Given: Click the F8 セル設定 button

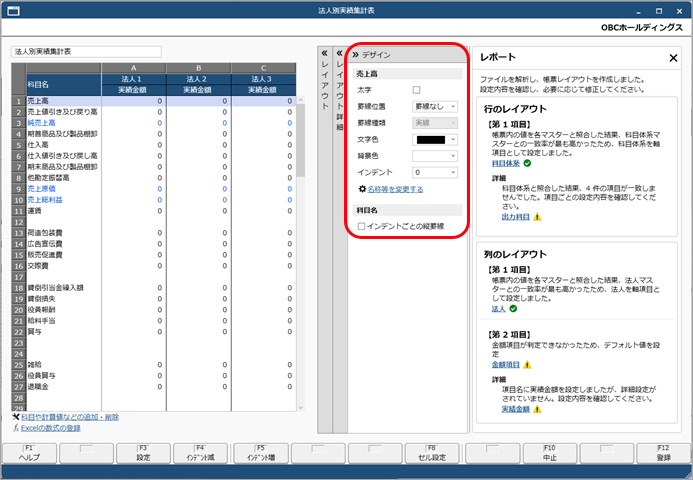Looking at the screenshot, I should [x=432, y=453].
